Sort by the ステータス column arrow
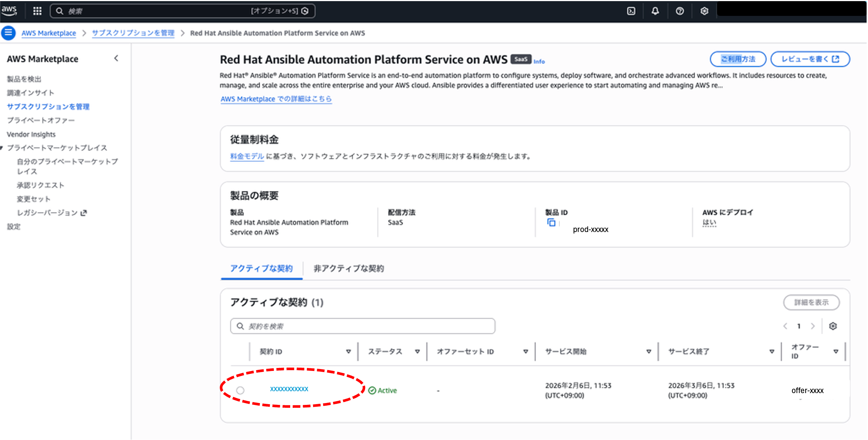 (417, 352)
